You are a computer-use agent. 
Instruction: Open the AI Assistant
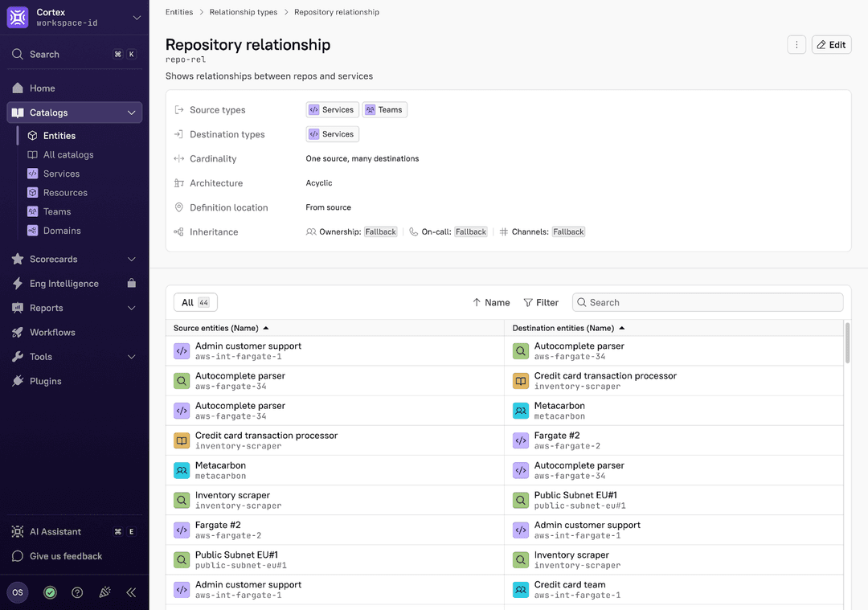50,531
